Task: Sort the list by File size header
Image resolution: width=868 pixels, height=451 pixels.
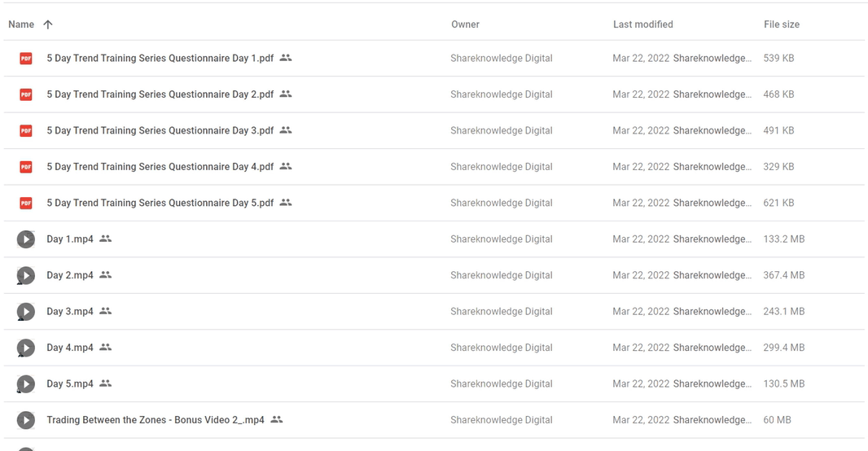Action: pos(781,24)
